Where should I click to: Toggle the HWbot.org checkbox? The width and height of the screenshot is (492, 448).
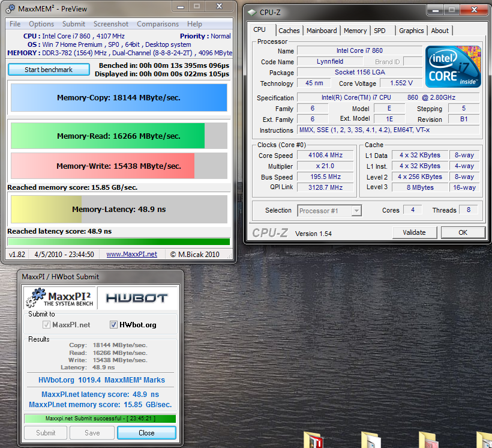[x=113, y=324]
